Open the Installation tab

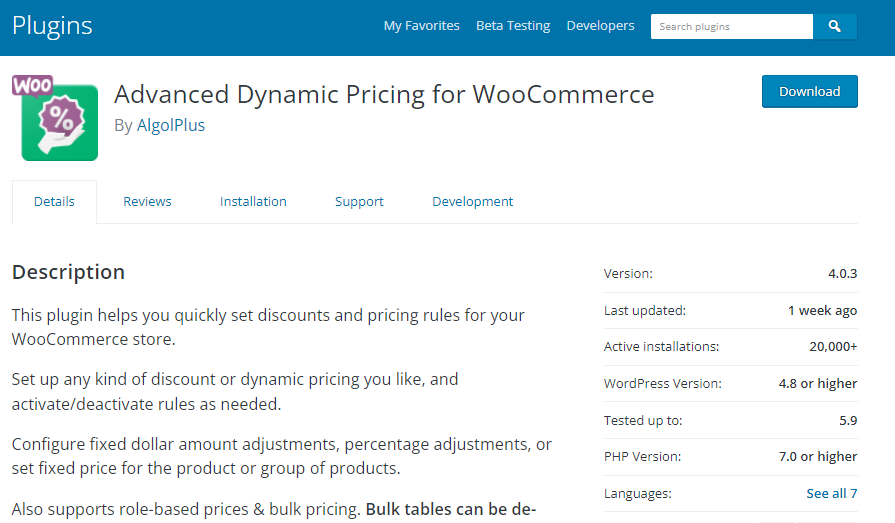[x=253, y=202]
